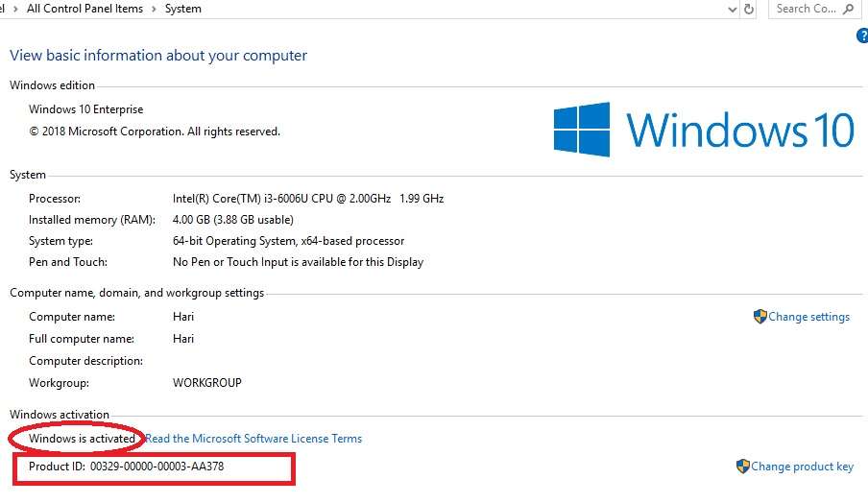The image size is (868, 503).
Task: Select the 64-bit Operating System text
Action: point(288,241)
